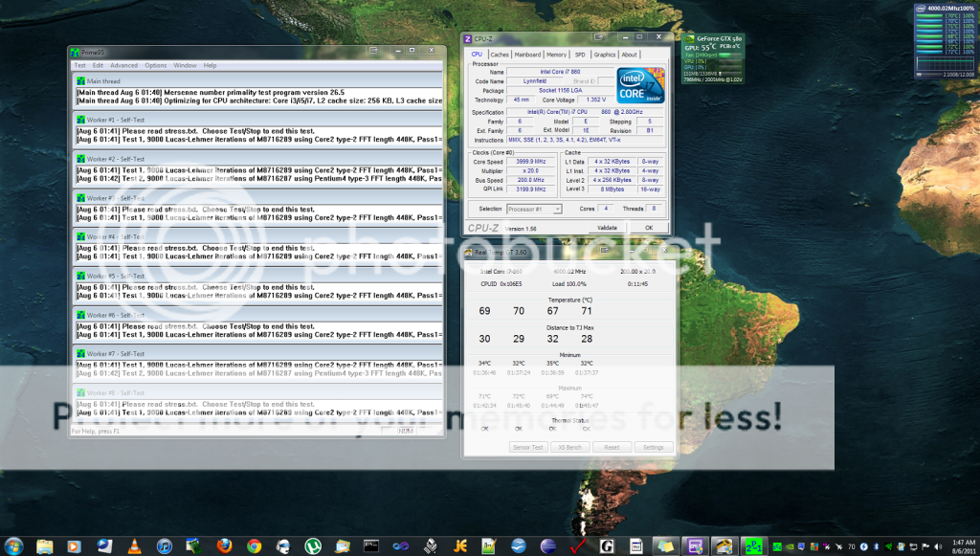Image resolution: width=980 pixels, height=556 pixels.
Task: Open the Mainboard tab in CPU-Z
Action: (x=527, y=55)
